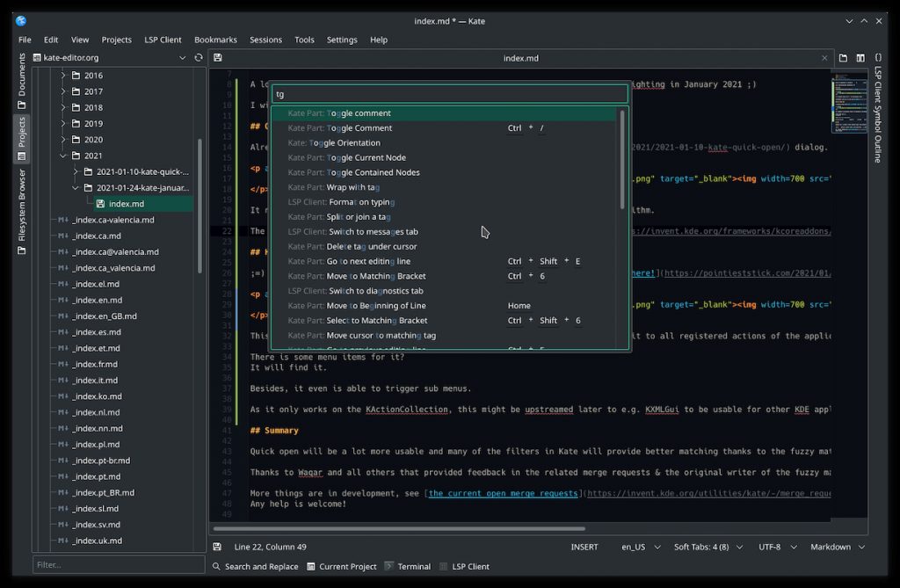Screen dimensions: 900x588
Task: Click INSERT mode indicator in status bar
Action: [x=584, y=547]
